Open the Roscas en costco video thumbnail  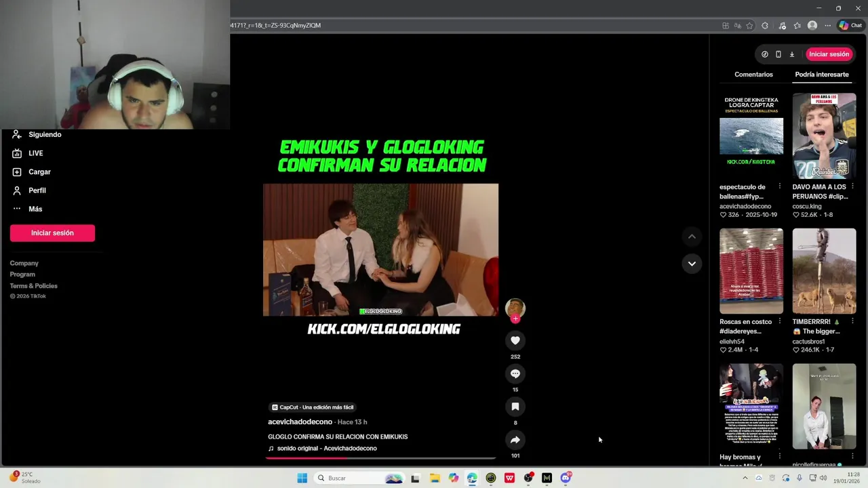tap(751, 271)
